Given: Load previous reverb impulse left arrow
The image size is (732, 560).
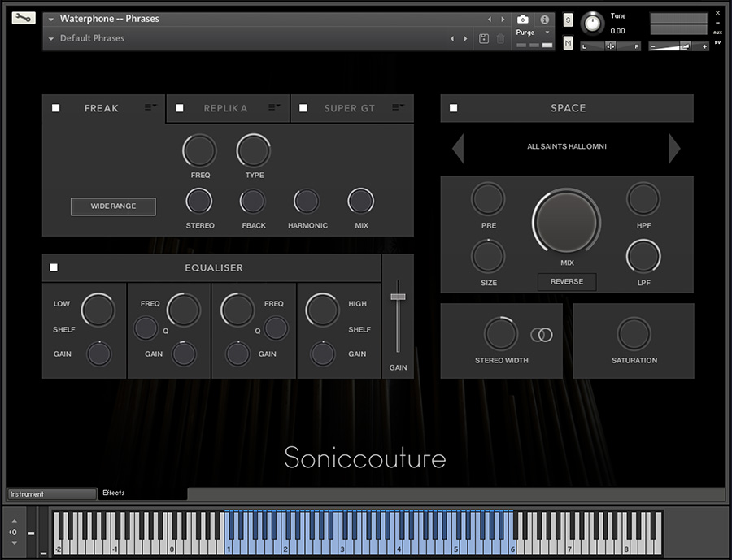Looking at the screenshot, I should point(458,149).
